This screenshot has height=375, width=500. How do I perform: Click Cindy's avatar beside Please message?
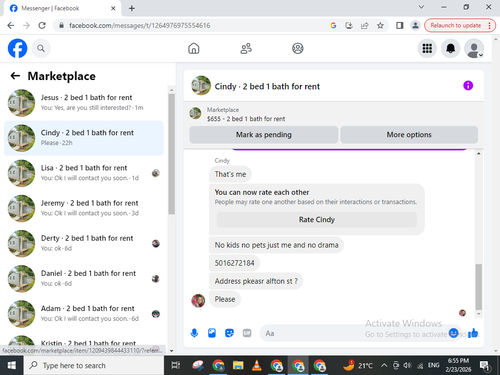pos(198,301)
